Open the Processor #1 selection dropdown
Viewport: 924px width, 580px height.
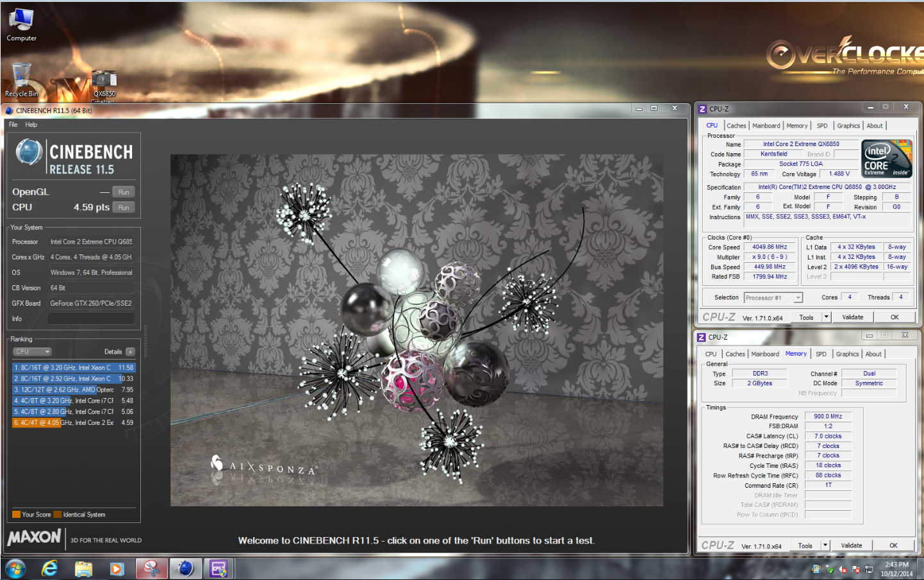pyautogui.click(x=773, y=297)
